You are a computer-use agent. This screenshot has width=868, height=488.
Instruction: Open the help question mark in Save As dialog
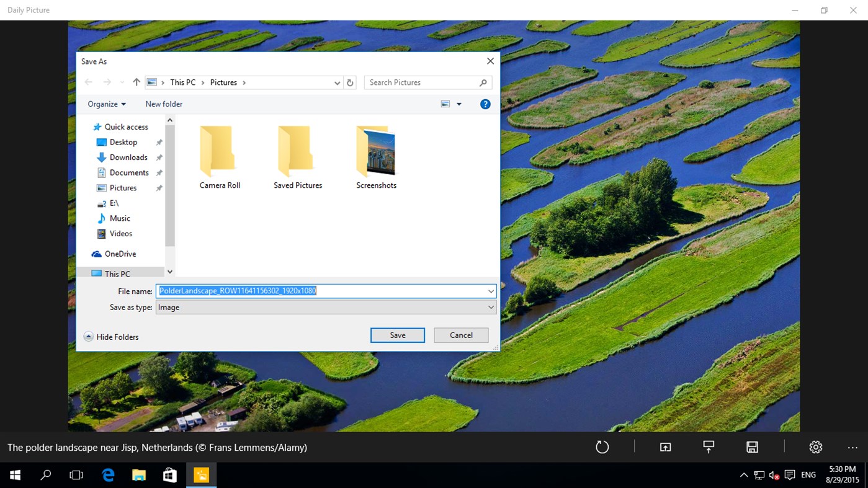485,104
